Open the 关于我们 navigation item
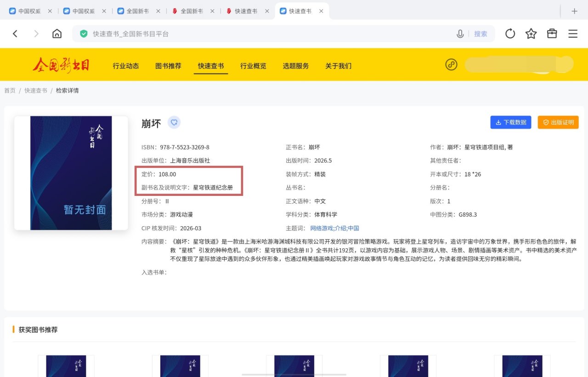Viewport: 588px width, 377px height. 338,66
